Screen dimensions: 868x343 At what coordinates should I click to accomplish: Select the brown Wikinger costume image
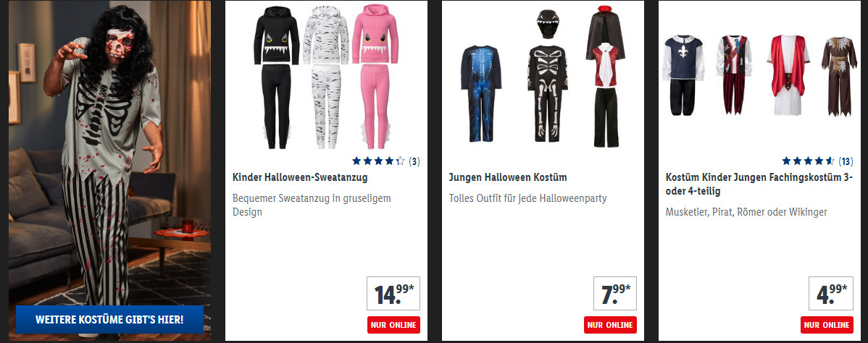click(x=839, y=77)
